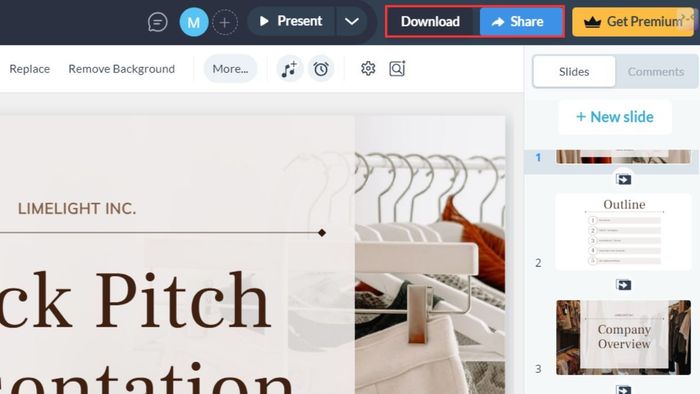This screenshot has width=700, height=394.
Task: Expand the Present options dropdown arrow
Action: [x=352, y=21]
